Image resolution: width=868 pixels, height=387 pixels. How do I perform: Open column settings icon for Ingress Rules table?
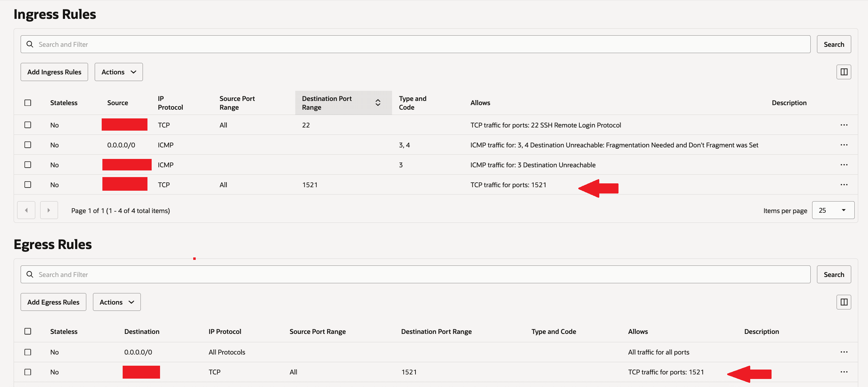click(844, 72)
